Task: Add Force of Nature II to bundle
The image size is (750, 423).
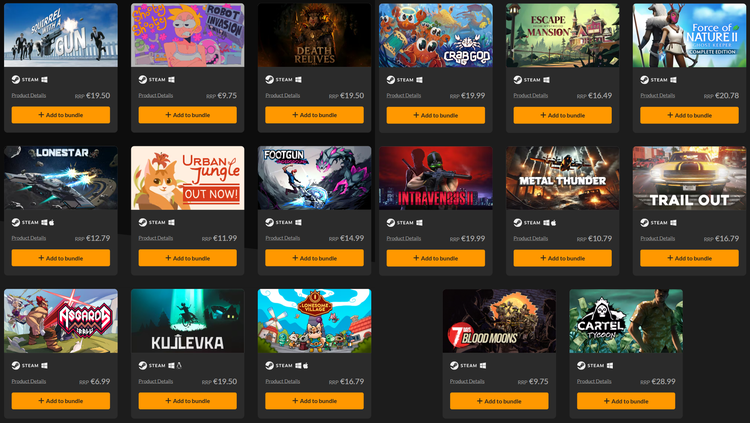Action: tap(689, 115)
